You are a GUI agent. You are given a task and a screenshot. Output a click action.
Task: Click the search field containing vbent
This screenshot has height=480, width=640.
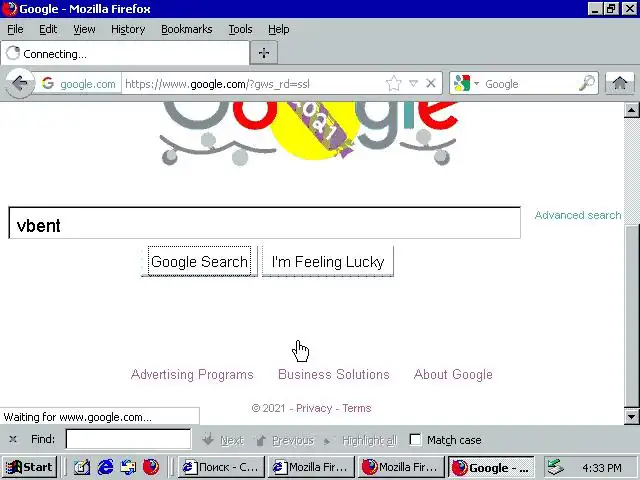264,223
